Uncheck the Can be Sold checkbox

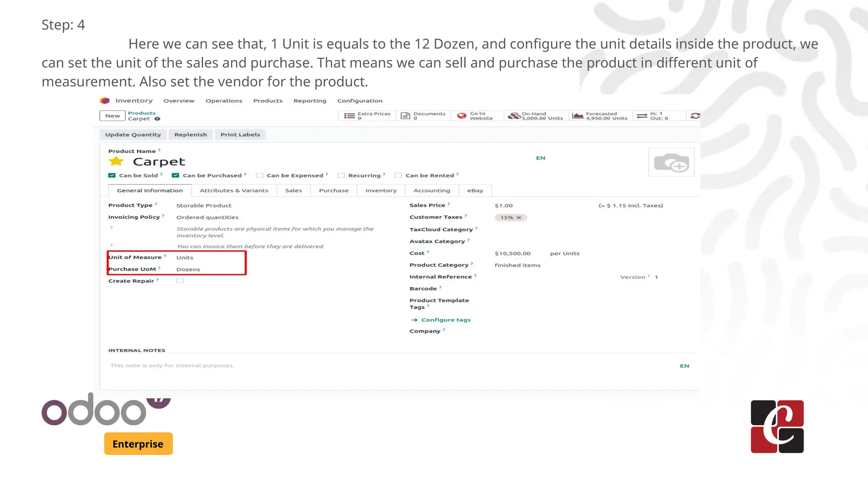(112, 175)
